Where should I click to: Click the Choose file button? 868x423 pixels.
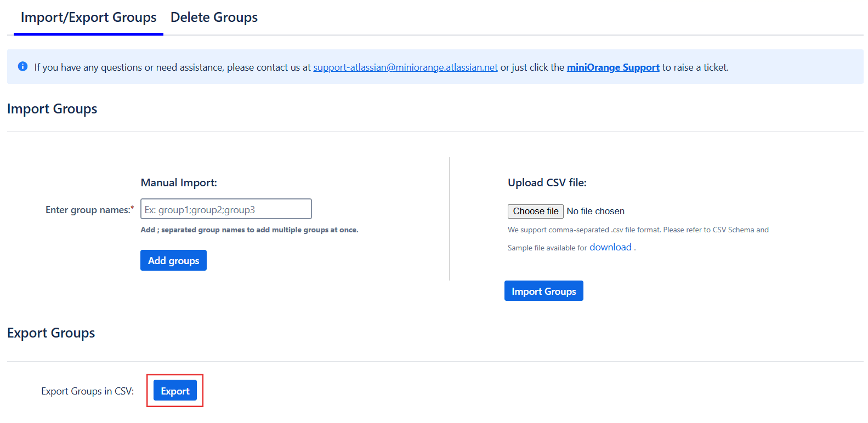[535, 211]
